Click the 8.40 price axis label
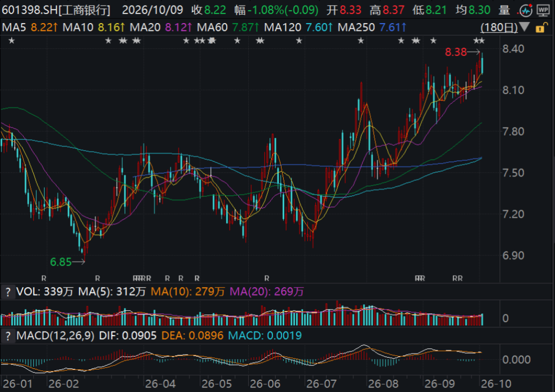 (x=513, y=49)
